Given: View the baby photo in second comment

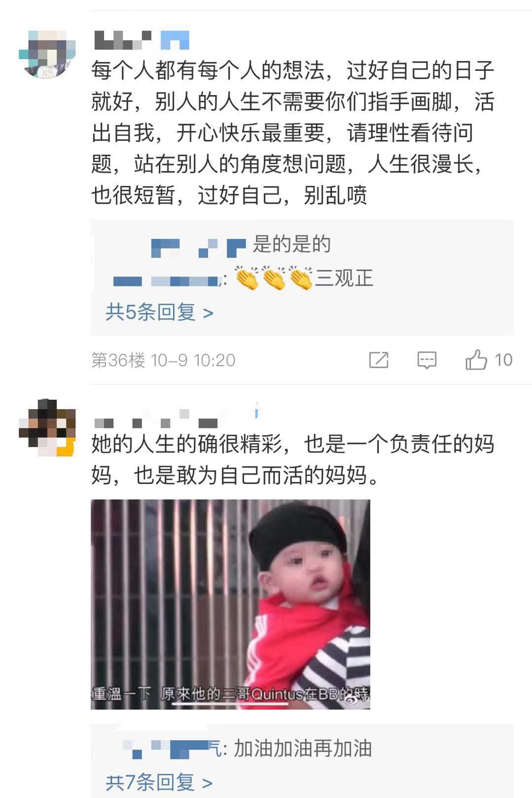Looking at the screenshot, I should coord(230,604).
